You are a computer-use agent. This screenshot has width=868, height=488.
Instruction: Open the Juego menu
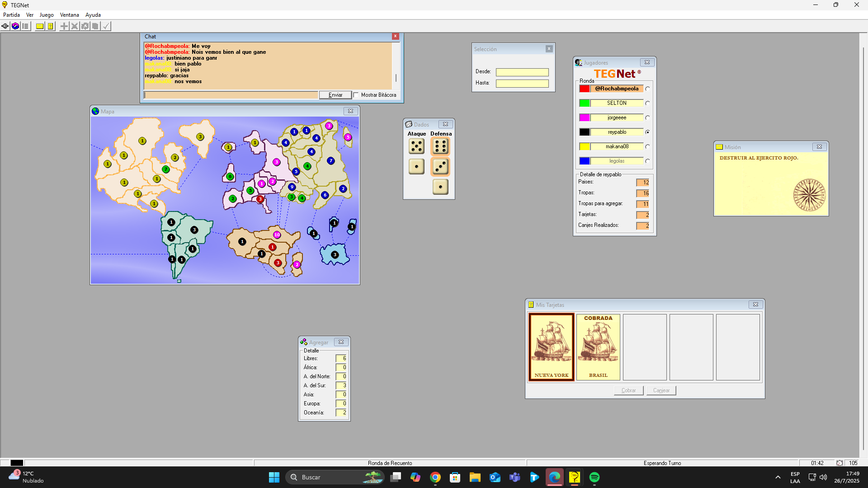[47, 15]
